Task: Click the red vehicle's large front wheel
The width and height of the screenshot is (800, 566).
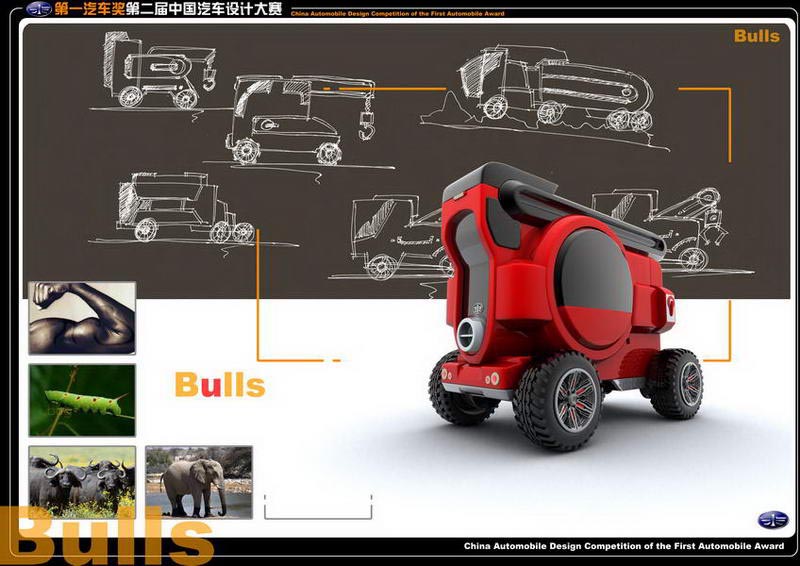Action: [x=561, y=402]
